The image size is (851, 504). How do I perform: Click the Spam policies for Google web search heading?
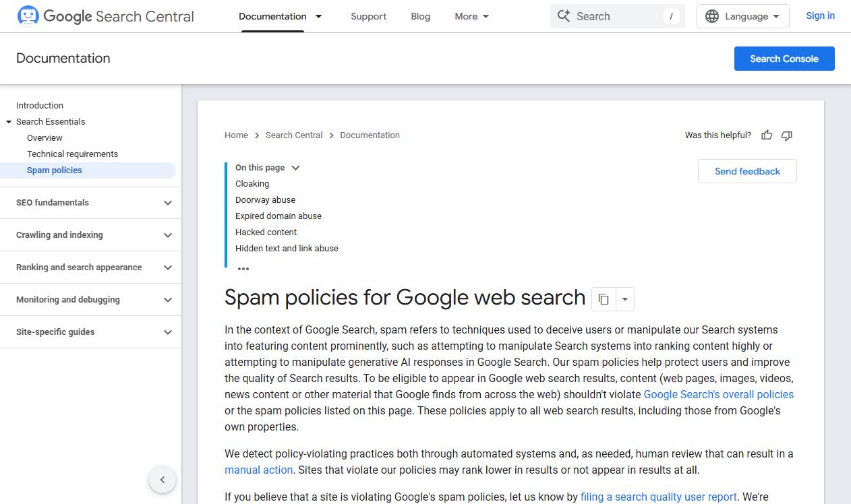tap(405, 297)
